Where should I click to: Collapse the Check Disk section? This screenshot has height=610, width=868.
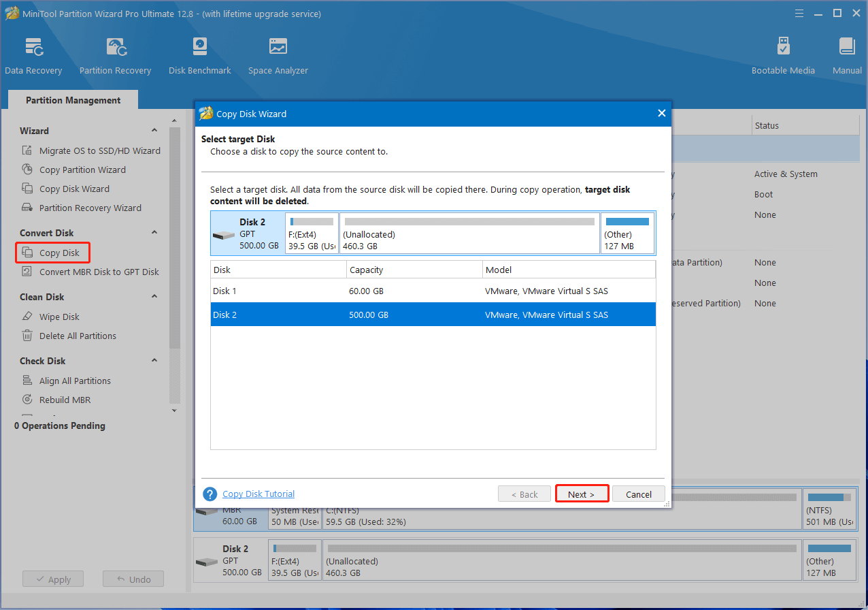[x=154, y=361]
